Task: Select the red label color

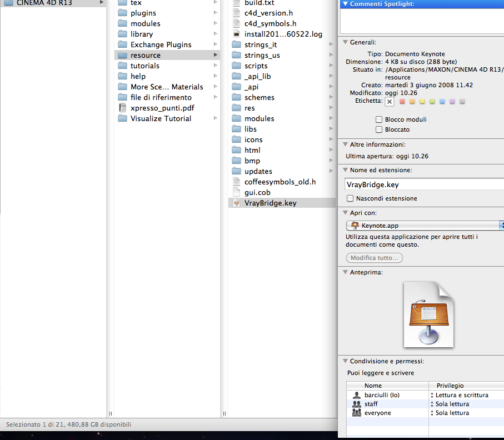Action: click(x=402, y=102)
